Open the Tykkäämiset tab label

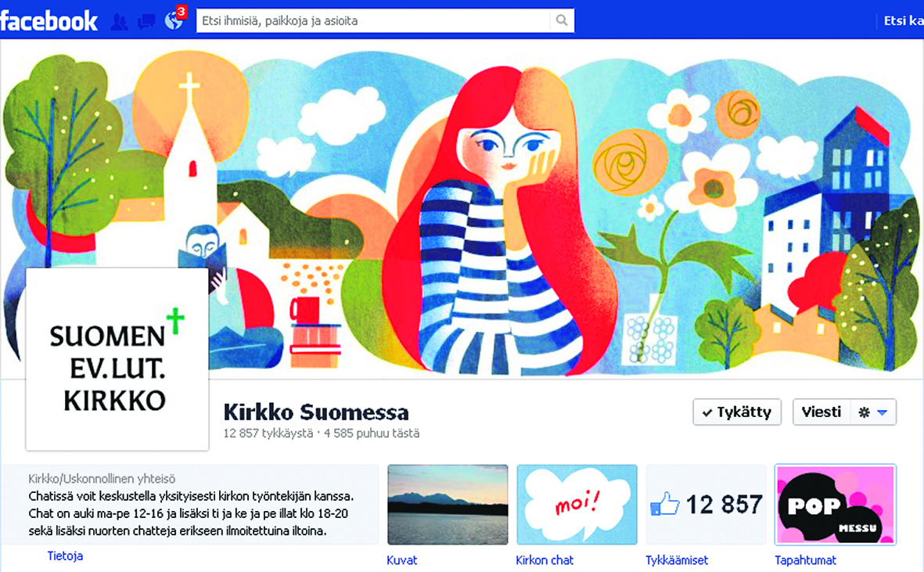pyautogui.click(x=677, y=560)
